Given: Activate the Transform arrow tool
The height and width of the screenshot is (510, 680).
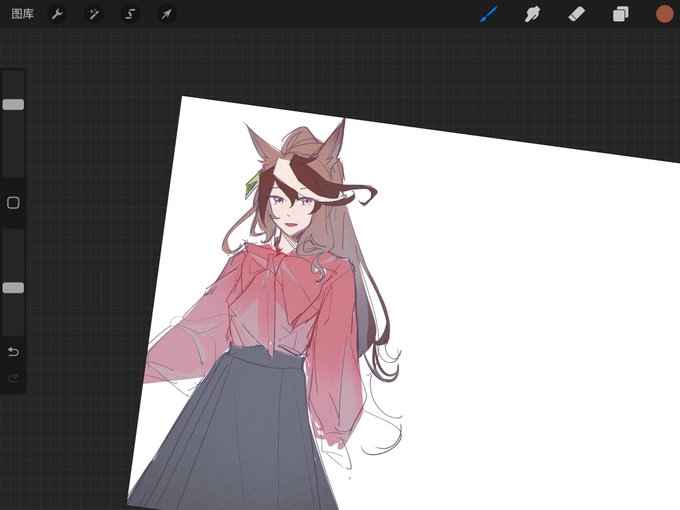Looking at the screenshot, I should [167, 14].
